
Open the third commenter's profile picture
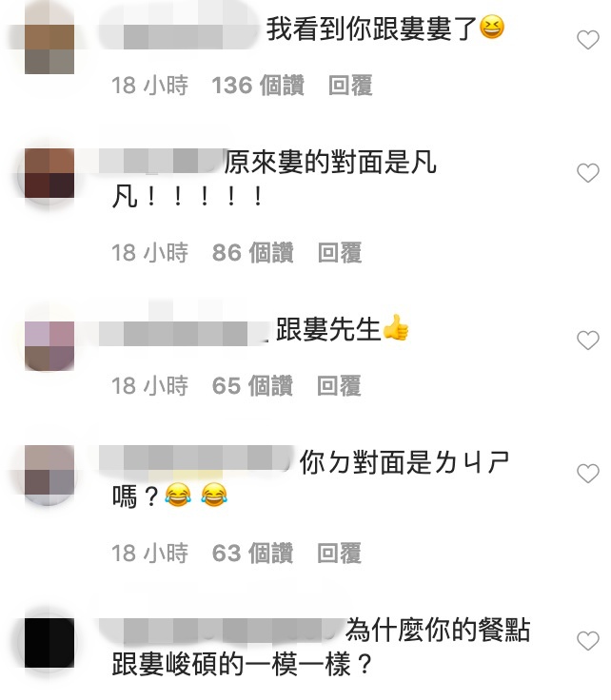tap(49, 345)
